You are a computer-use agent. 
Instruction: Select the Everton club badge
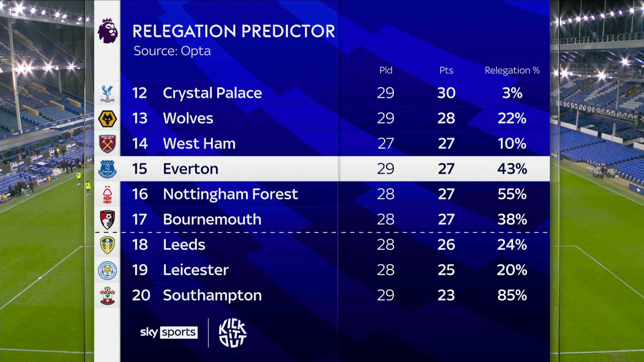coord(108,169)
